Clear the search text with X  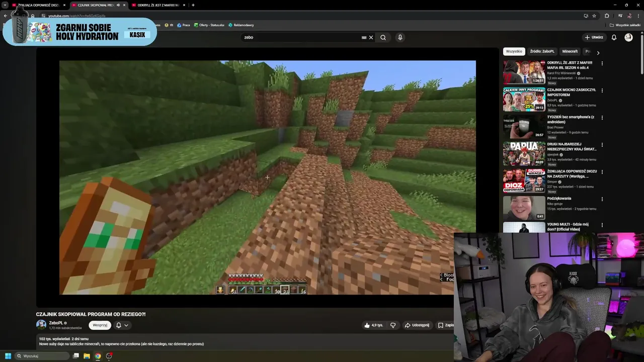pos(371,37)
